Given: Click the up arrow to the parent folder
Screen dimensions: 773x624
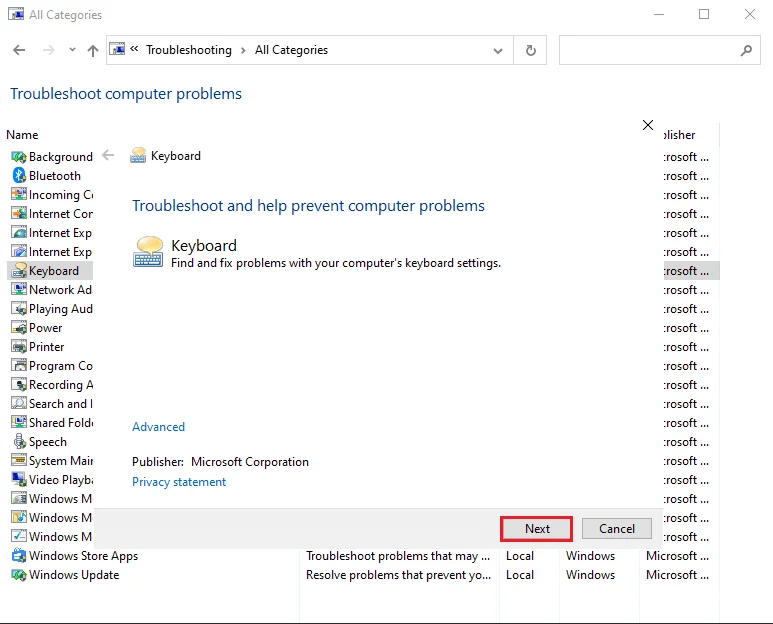Looking at the screenshot, I should [x=93, y=50].
